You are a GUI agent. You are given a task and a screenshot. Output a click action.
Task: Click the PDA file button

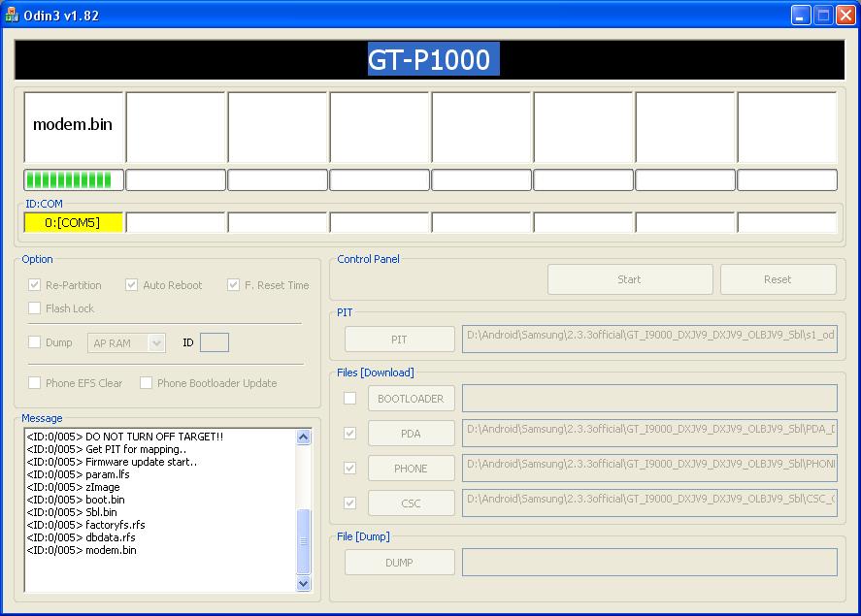412,434
